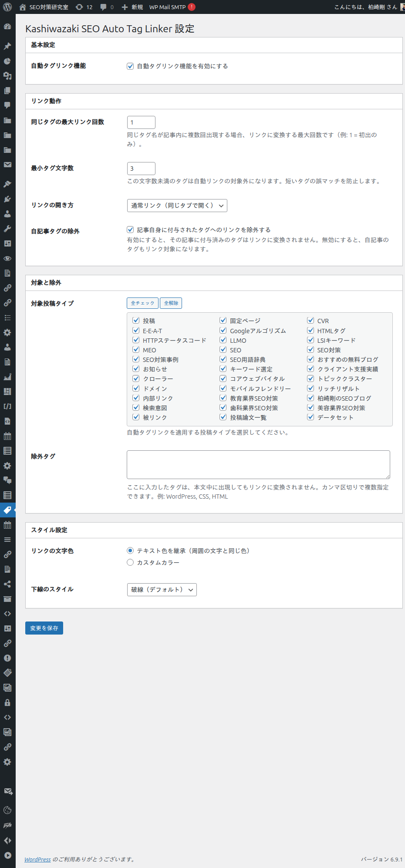
Task: Toggle 記事自身に付与されたタグ exclusion checkbox
Action: [130, 230]
